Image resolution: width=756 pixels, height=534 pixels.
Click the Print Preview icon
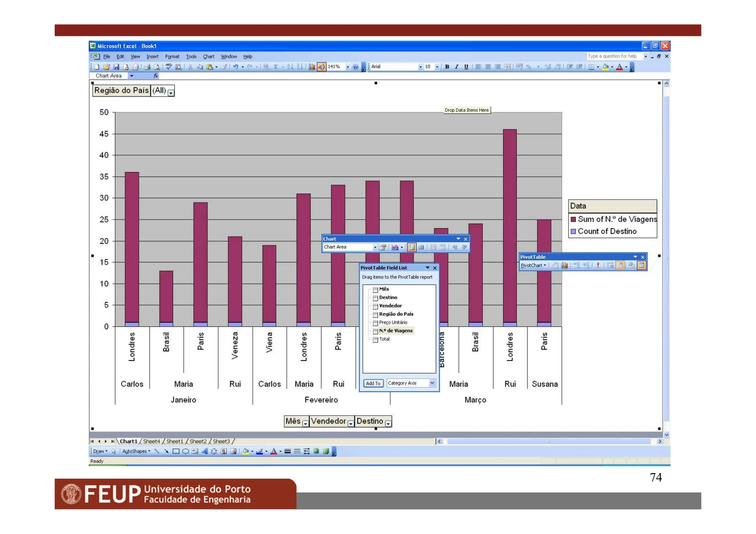tap(157, 67)
